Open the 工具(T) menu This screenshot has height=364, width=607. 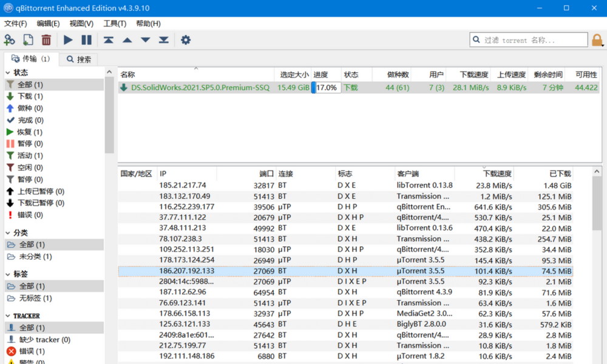(x=115, y=24)
